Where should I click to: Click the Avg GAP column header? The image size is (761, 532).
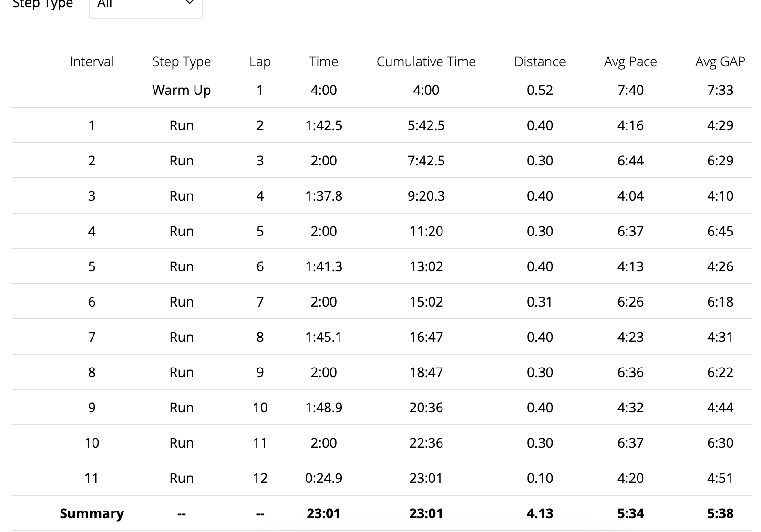click(x=720, y=61)
